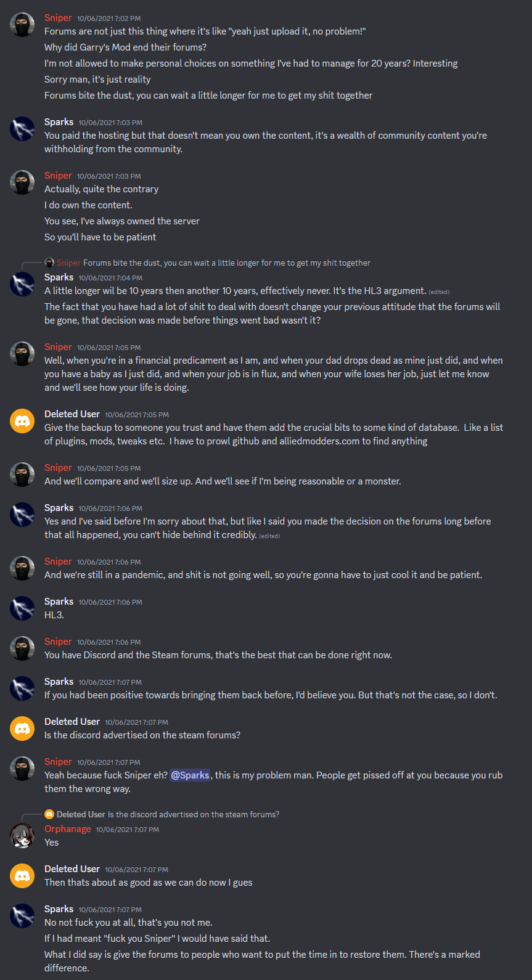Open Sparks' avatar next to "You paid the hosting"
532x980 pixels.
coord(22,129)
